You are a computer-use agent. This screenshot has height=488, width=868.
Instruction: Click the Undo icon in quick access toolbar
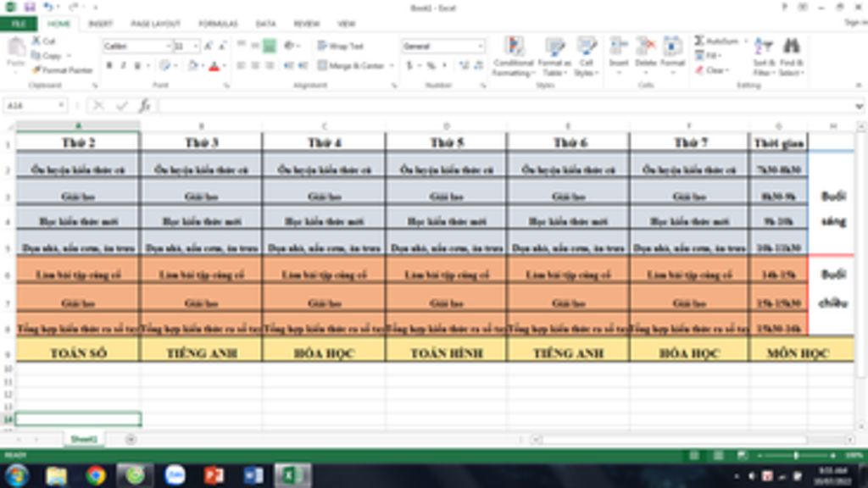(48, 7)
